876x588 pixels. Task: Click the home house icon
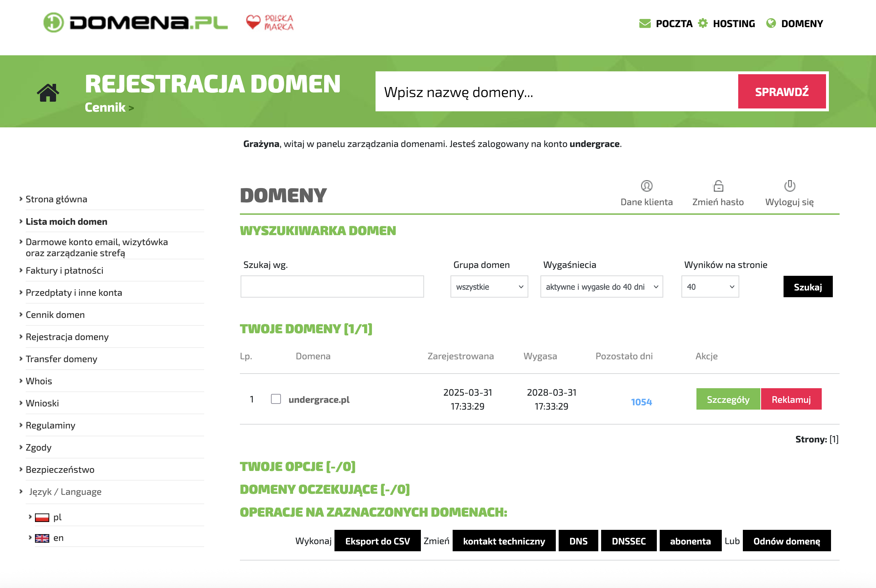point(48,92)
